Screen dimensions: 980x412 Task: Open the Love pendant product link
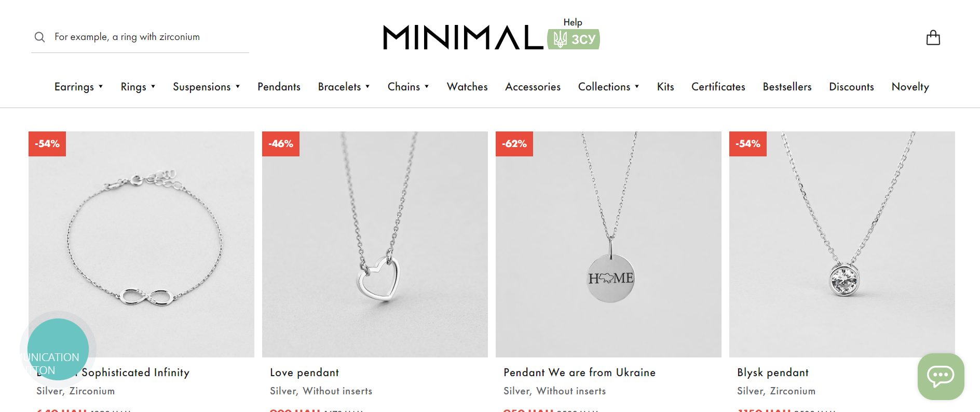click(304, 373)
